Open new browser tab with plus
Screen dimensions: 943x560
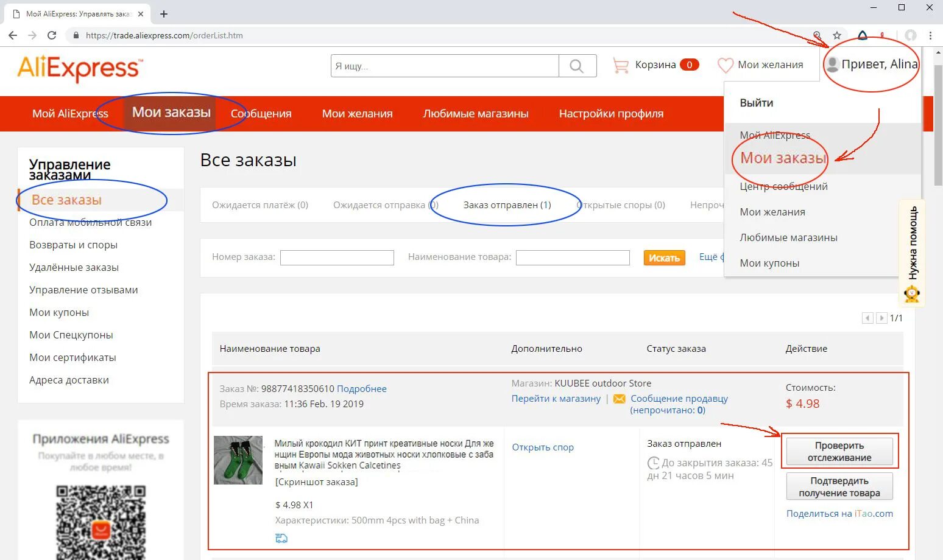[x=164, y=13]
